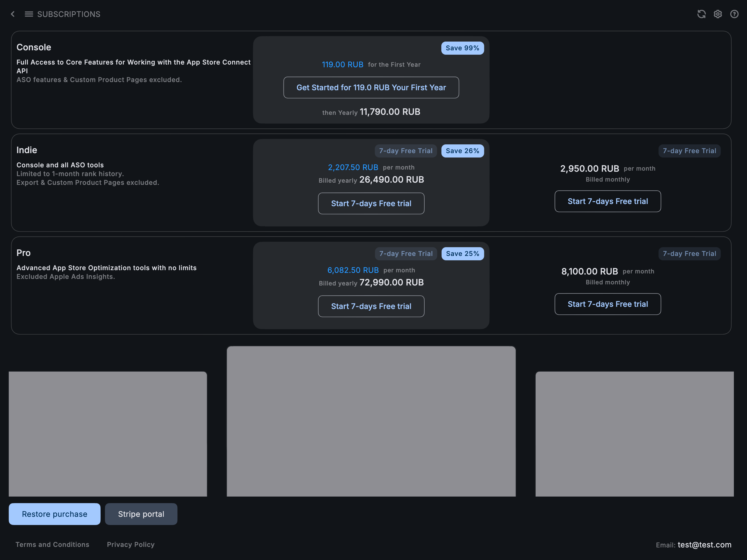Click the center gray placeholder thumbnail

pos(371,421)
